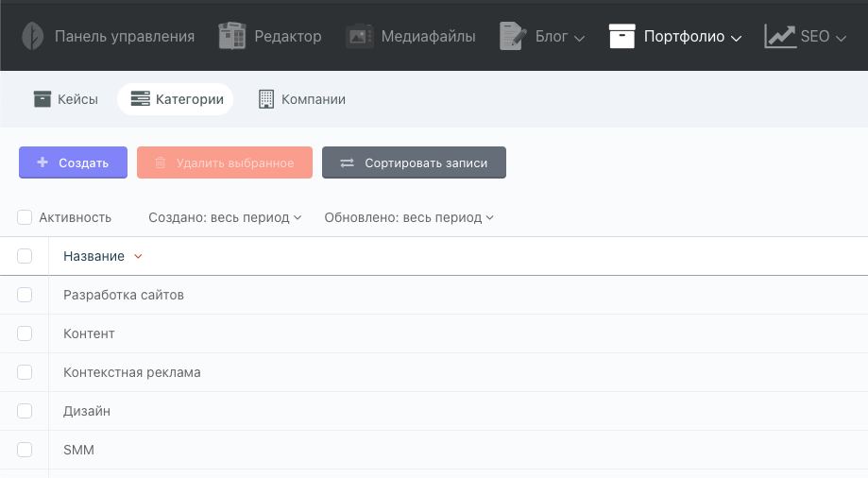Open the Контент category
Image resolution: width=868 pixels, height=478 pixels.
[89, 333]
